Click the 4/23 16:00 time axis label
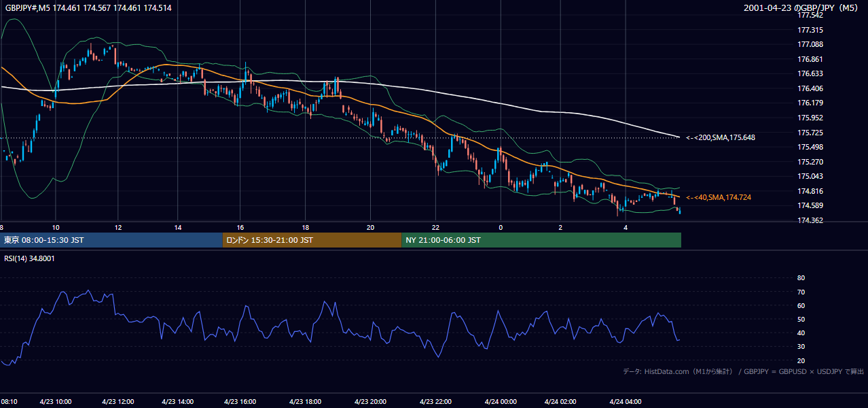 [x=240, y=401]
